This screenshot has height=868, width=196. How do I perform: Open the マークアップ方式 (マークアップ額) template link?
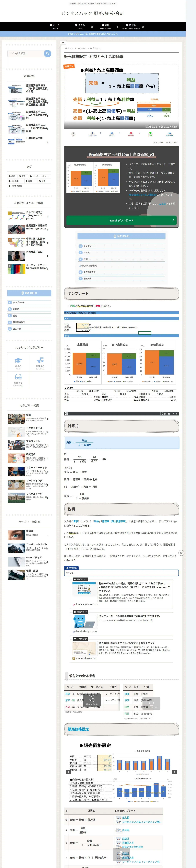click(x=142, y=822)
